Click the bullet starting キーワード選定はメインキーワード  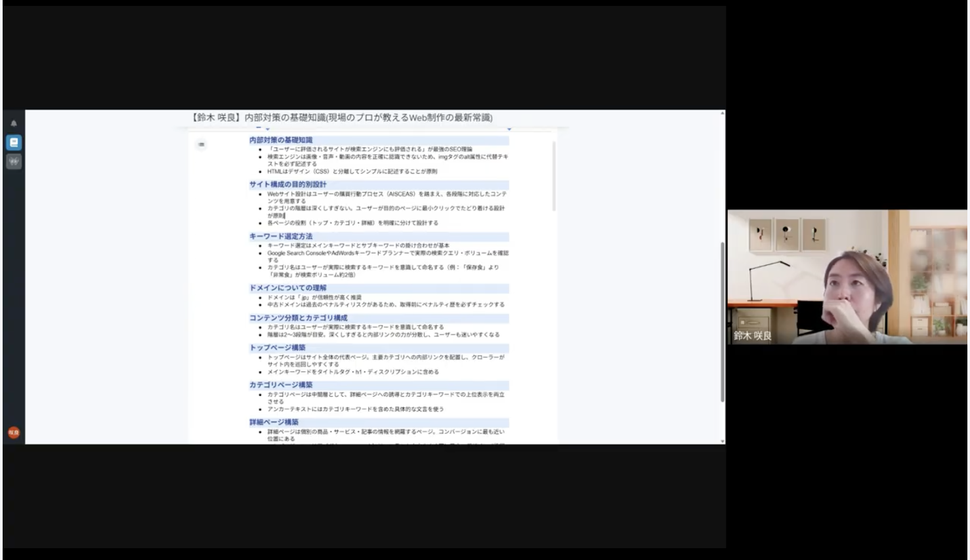click(x=358, y=245)
